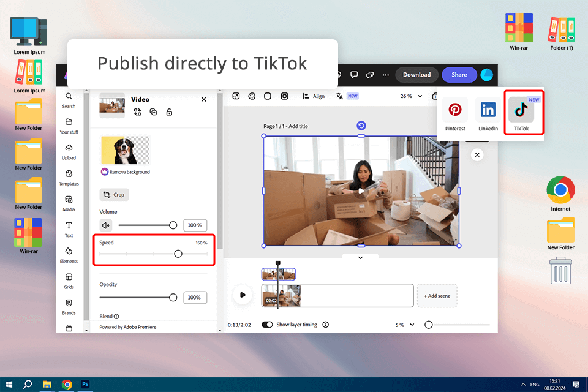Open Chrome from the taskbar

tap(67, 385)
